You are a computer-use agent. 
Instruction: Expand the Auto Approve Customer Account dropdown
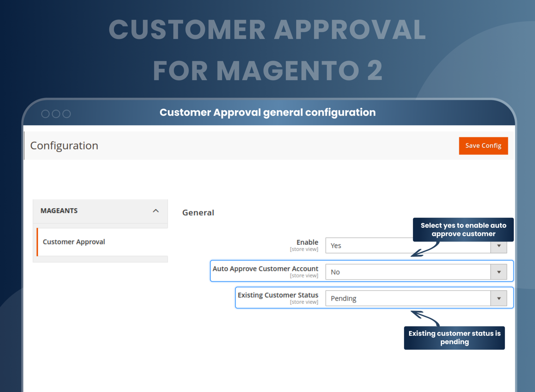pos(499,272)
